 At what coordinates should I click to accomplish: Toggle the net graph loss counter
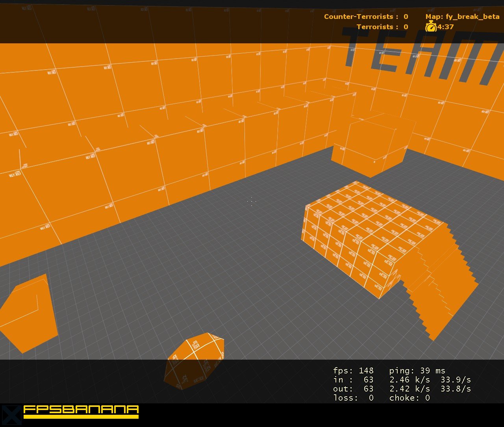[x=352, y=398]
